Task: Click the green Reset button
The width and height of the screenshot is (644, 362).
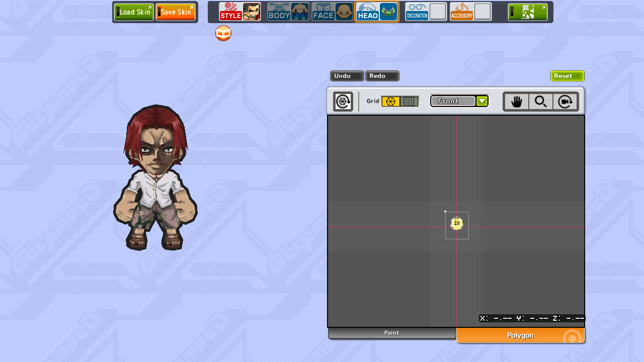Action: (x=568, y=76)
